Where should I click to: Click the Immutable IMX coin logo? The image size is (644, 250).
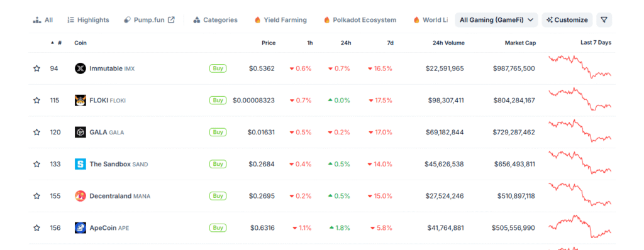coord(80,68)
